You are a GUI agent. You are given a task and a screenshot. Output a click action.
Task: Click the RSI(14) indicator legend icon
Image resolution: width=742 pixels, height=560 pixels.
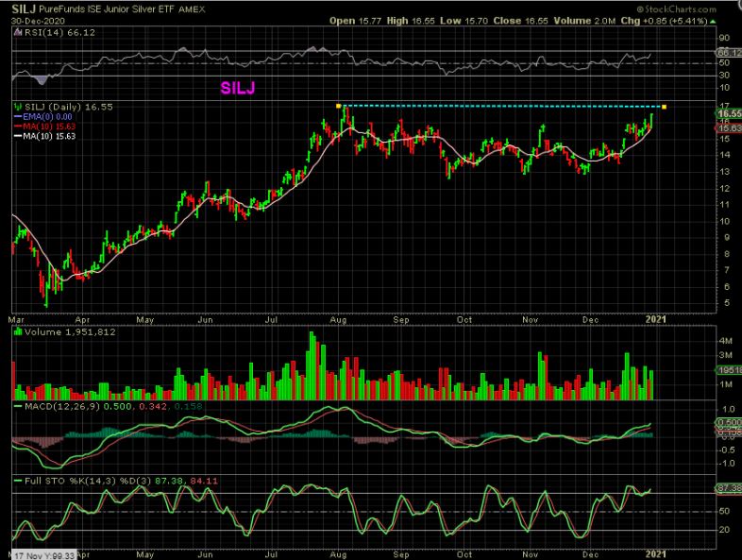tap(18, 33)
